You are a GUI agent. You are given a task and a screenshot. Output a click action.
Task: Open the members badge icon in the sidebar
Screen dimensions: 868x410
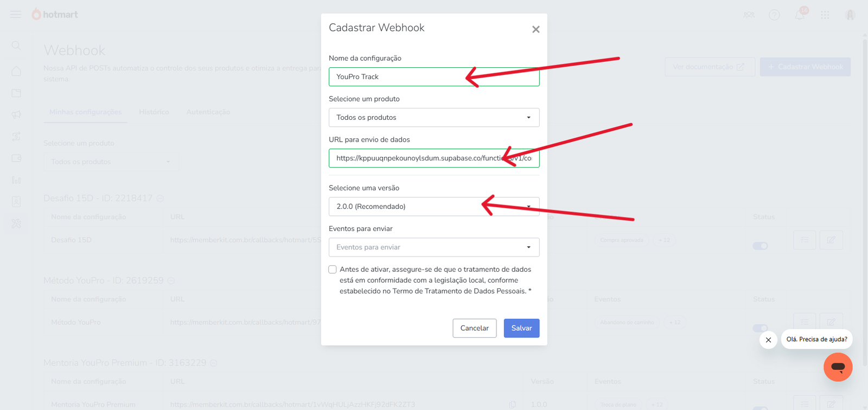(16, 201)
